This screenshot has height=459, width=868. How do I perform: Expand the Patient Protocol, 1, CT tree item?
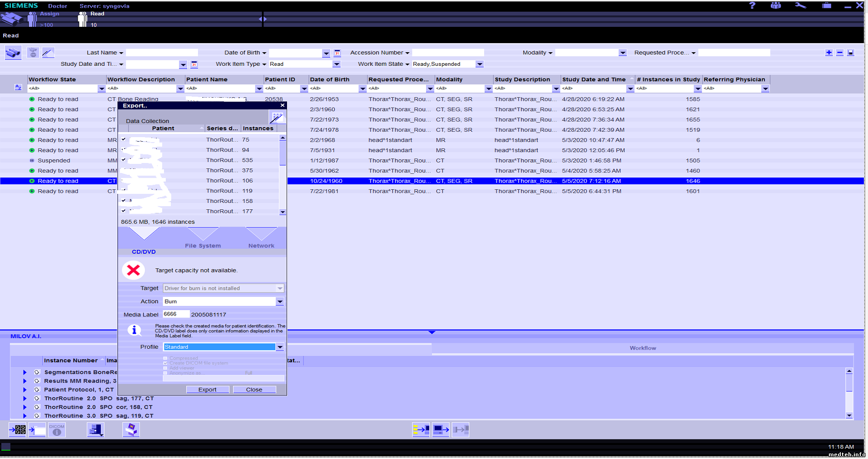pyautogui.click(x=25, y=390)
